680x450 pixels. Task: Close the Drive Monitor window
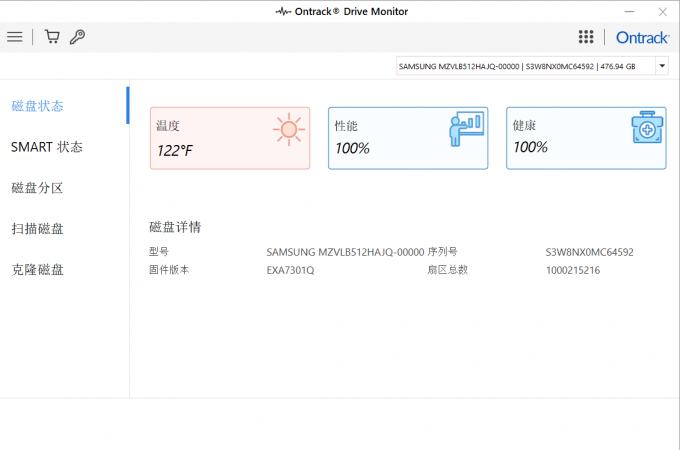click(x=663, y=12)
